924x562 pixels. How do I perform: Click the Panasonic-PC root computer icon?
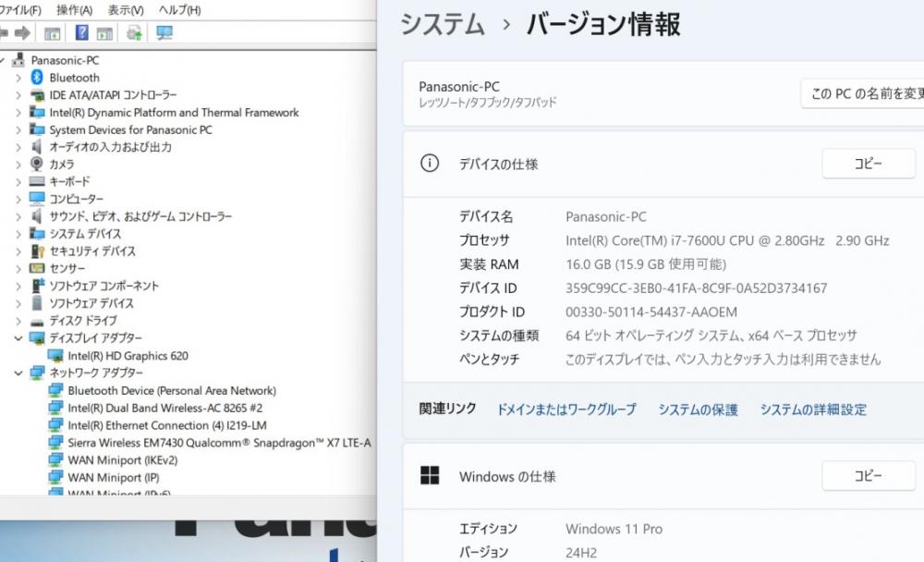18,60
